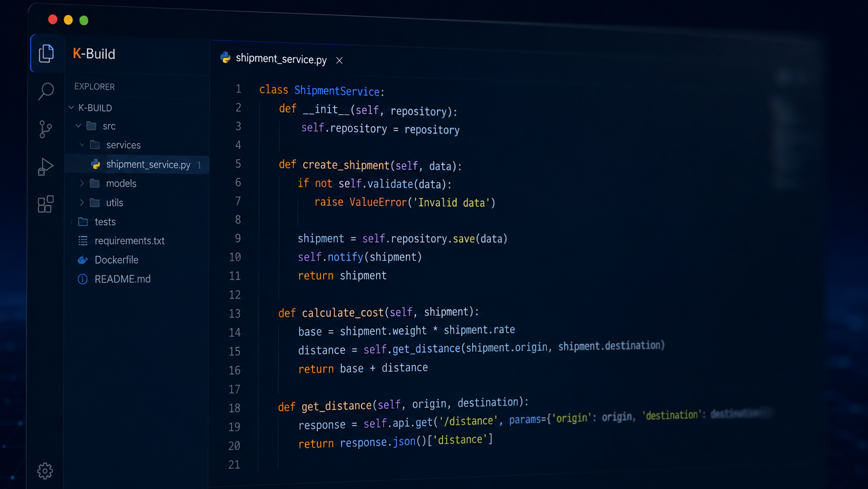Click shipment.rate on line 14
Screen dimensions: 868x489
click(x=479, y=330)
